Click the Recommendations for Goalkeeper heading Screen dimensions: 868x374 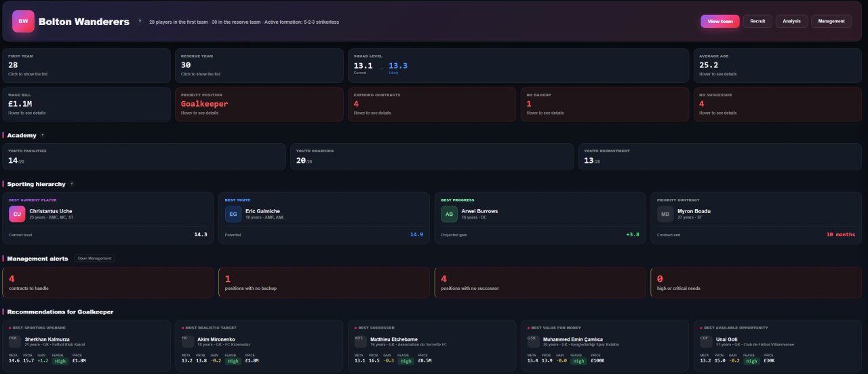tap(60, 312)
